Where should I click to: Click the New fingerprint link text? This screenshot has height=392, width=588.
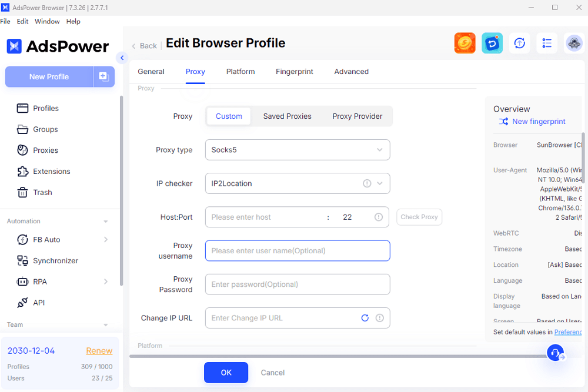(539, 122)
